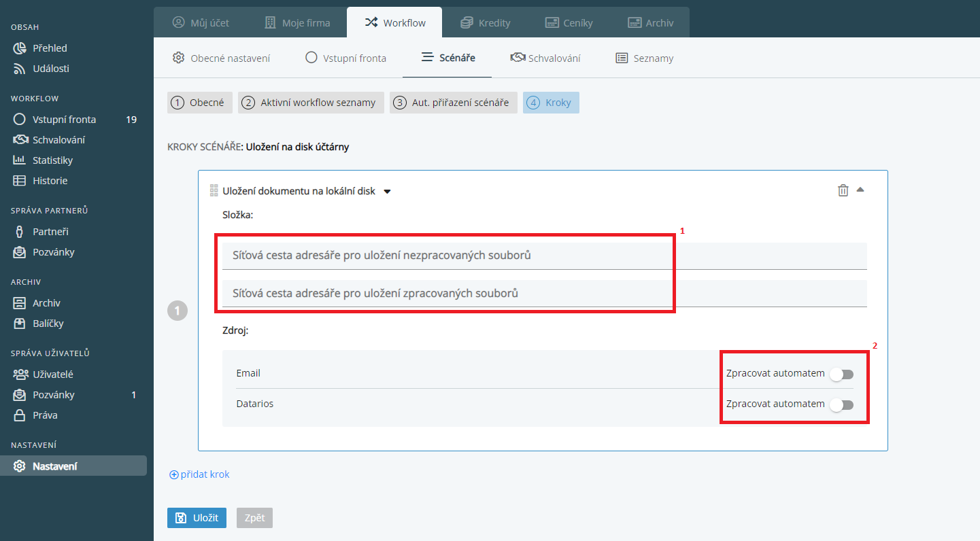Open the step type dropdown arrow
This screenshot has width=980, height=541.
(387, 192)
